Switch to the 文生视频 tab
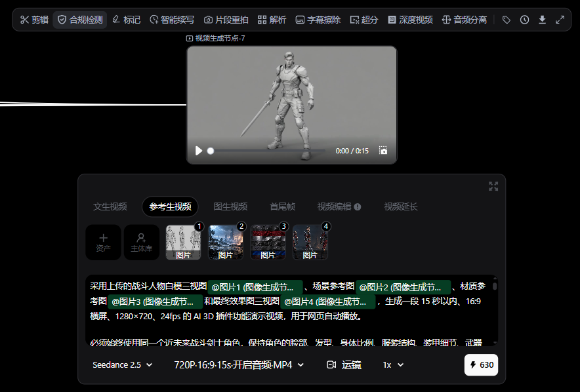Image resolution: width=580 pixels, height=392 pixels. coord(110,206)
